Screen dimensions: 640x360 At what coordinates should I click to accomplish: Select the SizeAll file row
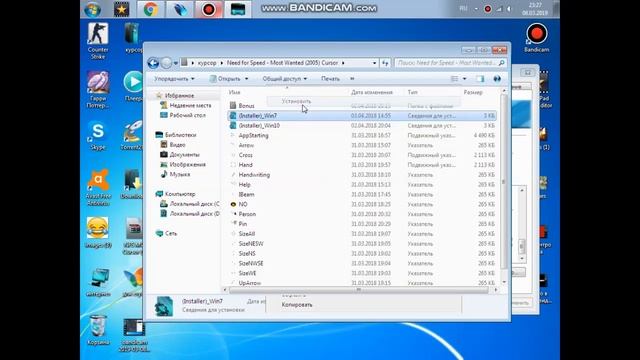[362, 234]
